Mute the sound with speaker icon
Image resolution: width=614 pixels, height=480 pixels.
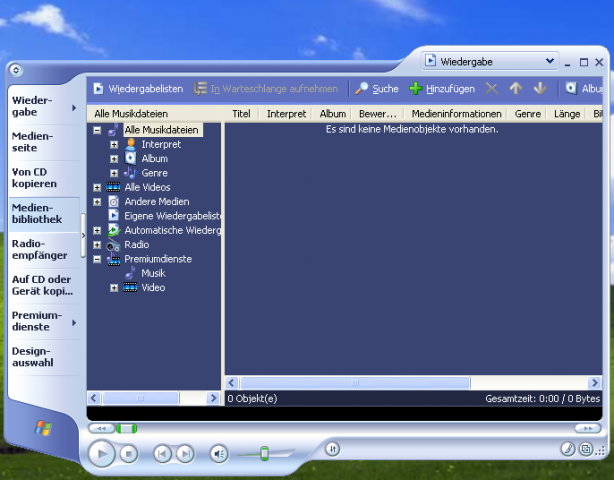219,454
